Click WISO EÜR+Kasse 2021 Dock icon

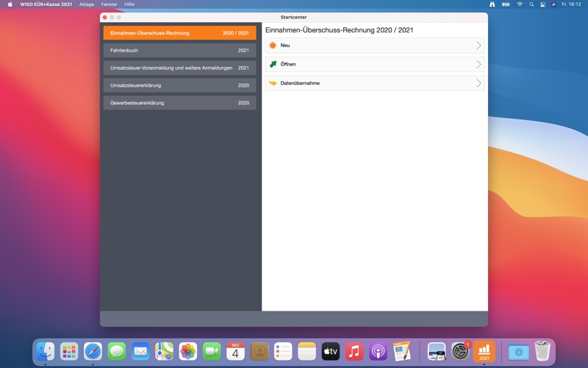[484, 352]
